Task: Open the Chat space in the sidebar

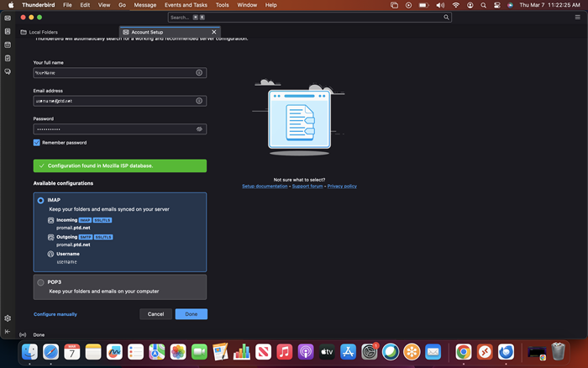Action: point(8,71)
